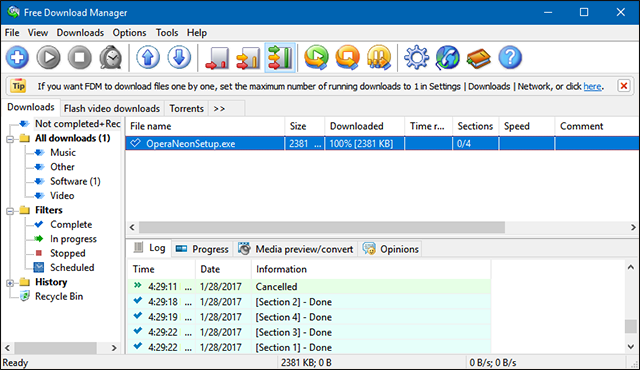Image resolution: width=640 pixels, height=370 pixels.
Task: Select medium traffic usage mode
Action: 248,58
